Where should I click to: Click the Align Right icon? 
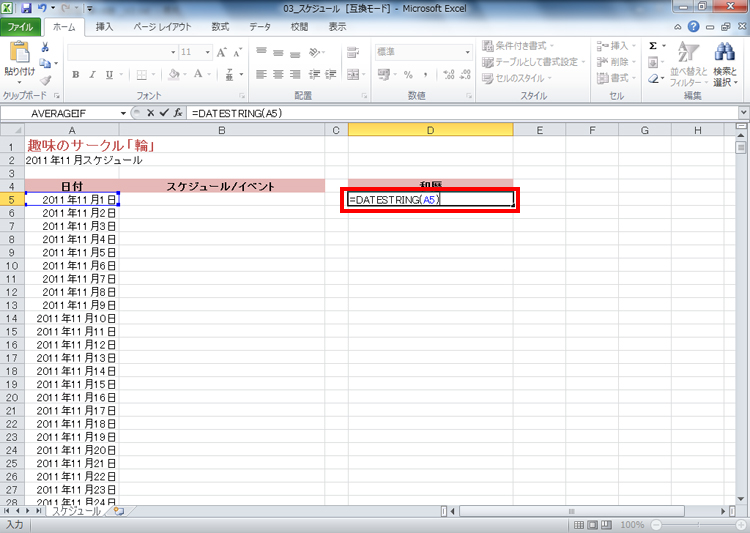point(295,74)
